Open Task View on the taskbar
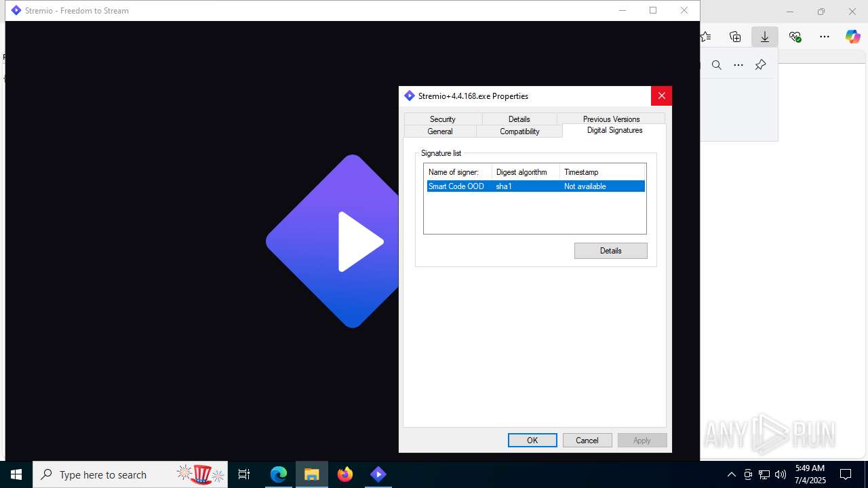 (x=244, y=474)
